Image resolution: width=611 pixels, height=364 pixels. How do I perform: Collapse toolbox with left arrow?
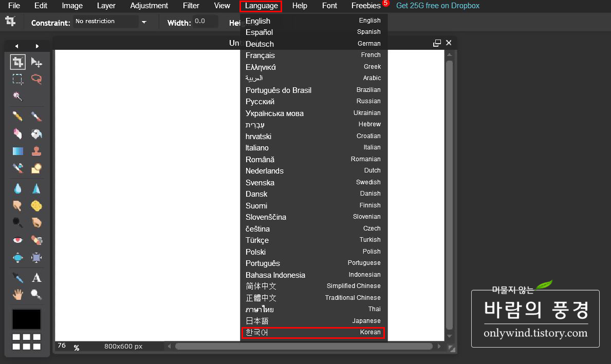coord(16,46)
